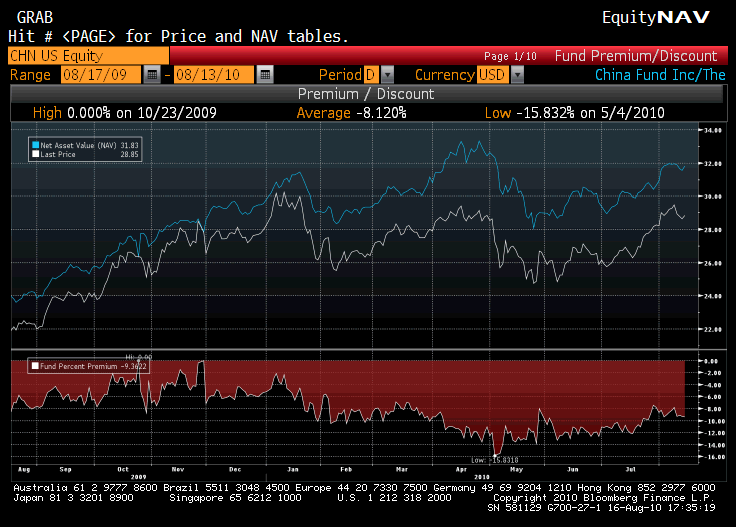736x527 pixels.
Task: Click the EquityNAV logo
Action: (x=656, y=17)
